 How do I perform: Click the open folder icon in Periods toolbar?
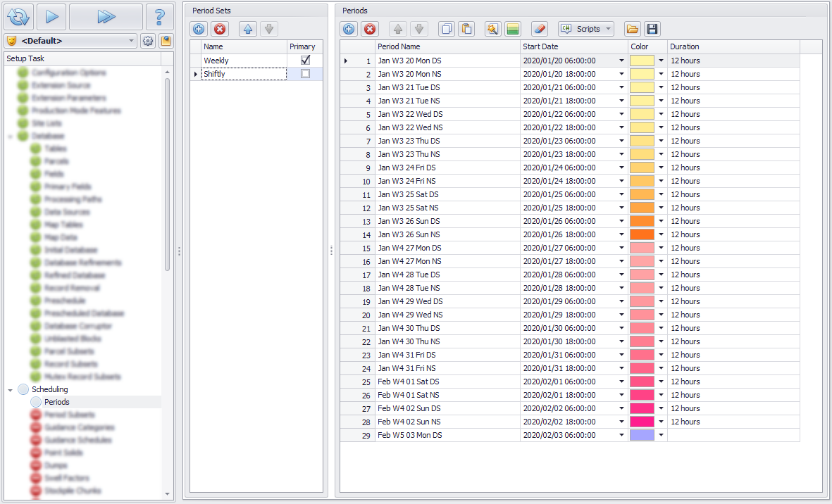tap(632, 29)
